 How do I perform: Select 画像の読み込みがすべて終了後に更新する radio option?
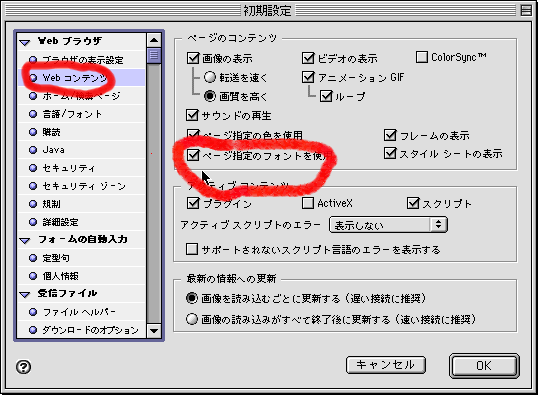[x=192, y=319]
